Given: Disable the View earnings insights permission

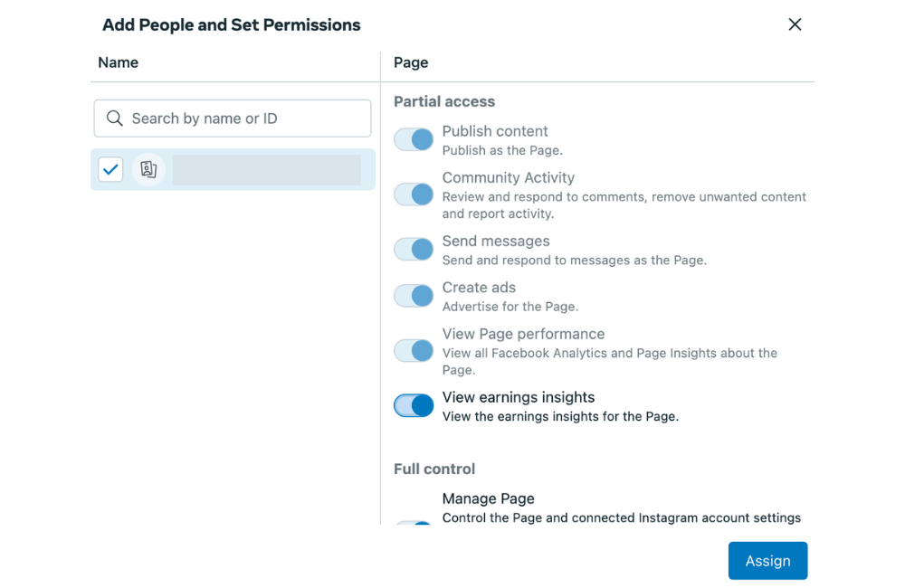Looking at the screenshot, I should tap(414, 405).
